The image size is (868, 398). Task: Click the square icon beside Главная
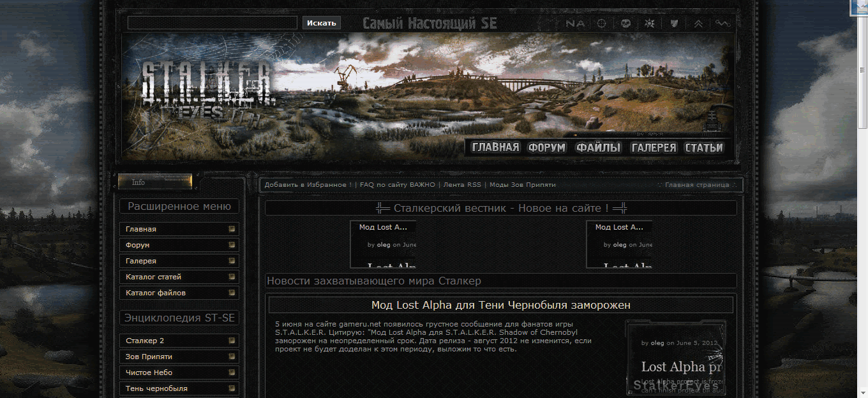[x=232, y=229]
